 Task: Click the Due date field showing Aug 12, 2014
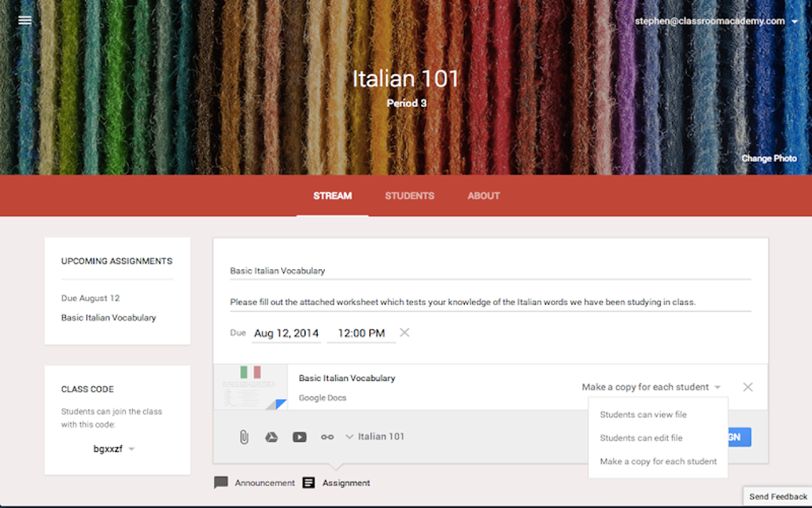pyautogui.click(x=286, y=333)
